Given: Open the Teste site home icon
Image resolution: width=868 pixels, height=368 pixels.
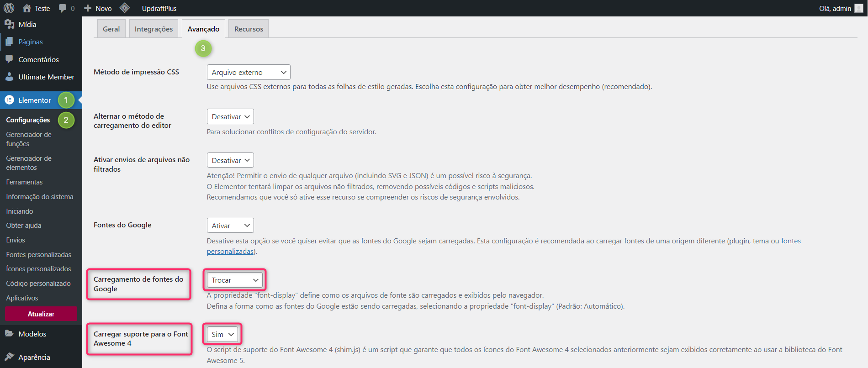Looking at the screenshot, I should pos(27,8).
